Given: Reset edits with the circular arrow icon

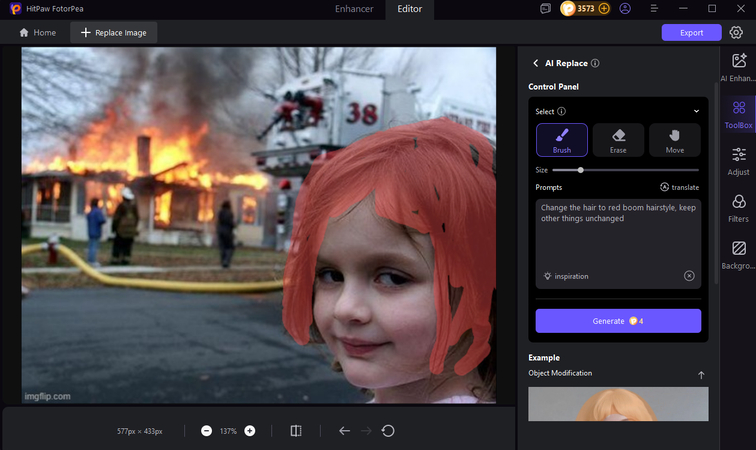Looking at the screenshot, I should tap(388, 430).
